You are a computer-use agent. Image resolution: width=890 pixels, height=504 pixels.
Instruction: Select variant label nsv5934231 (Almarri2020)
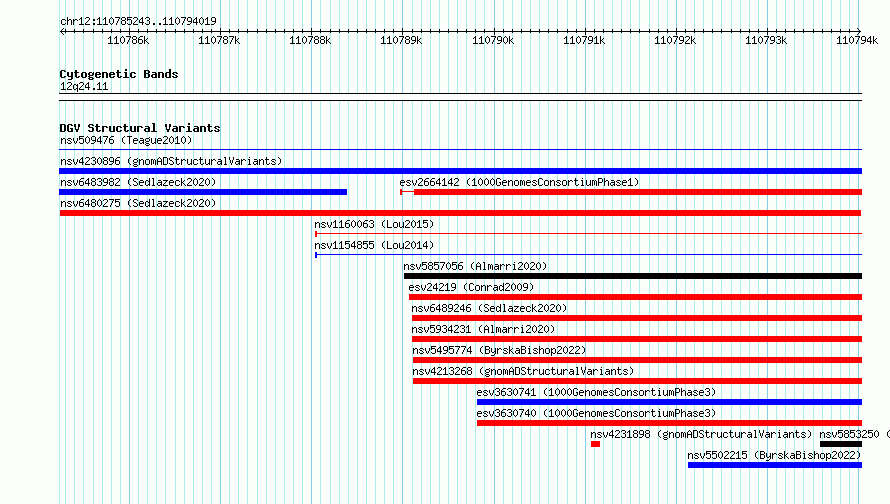[x=483, y=329]
